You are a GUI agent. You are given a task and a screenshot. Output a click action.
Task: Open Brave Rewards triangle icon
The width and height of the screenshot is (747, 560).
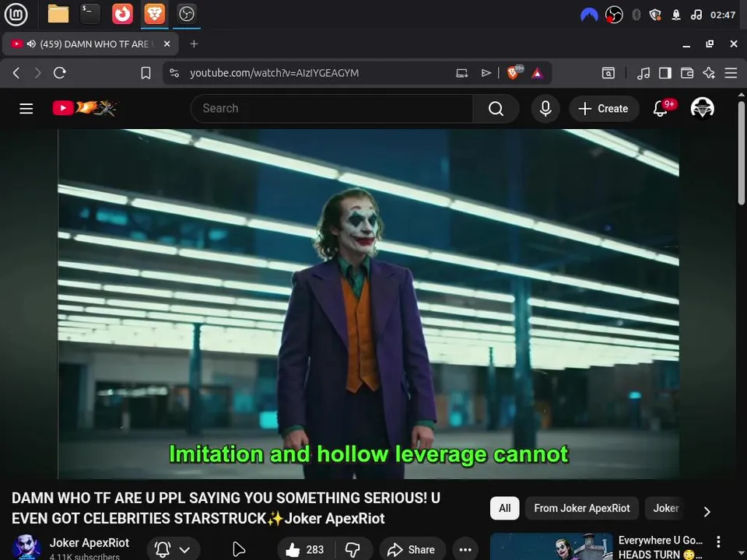point(538,73)
